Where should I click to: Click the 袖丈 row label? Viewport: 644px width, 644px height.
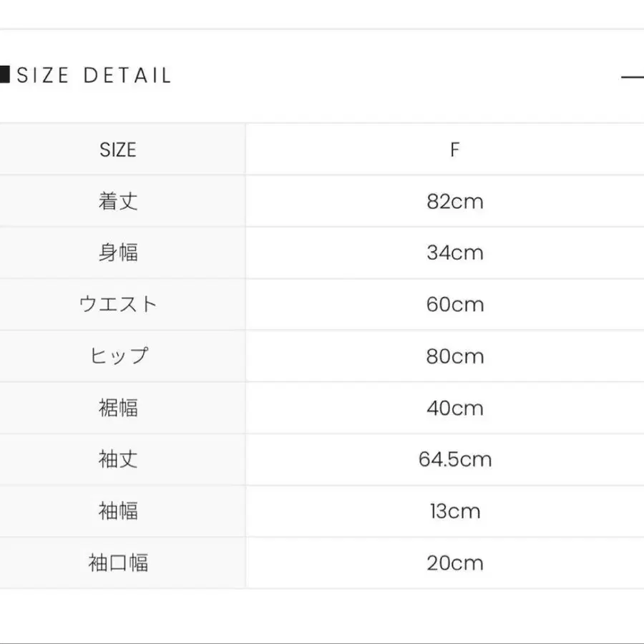point(118,459)
